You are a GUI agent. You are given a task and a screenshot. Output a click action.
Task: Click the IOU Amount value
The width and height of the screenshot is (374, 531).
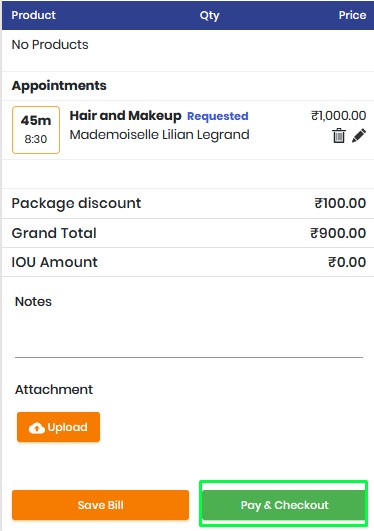(x=347, y=262)
